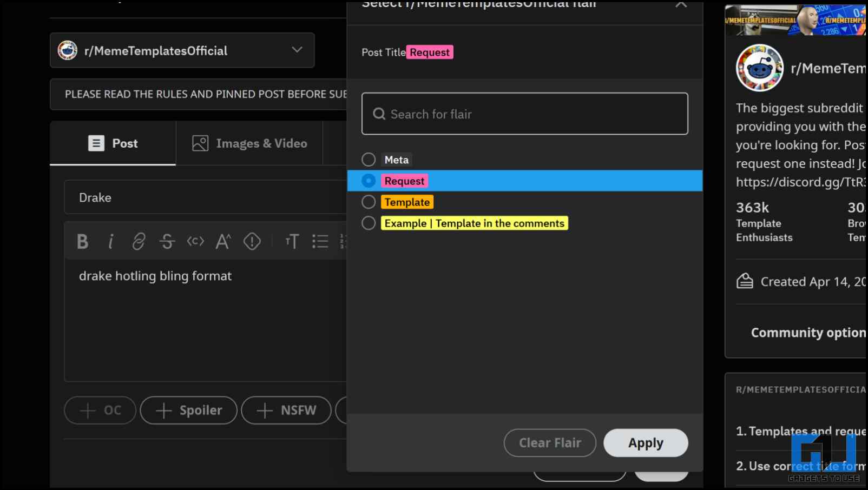Click the pink Request flair label
The height and width of the screenshot is (490, 868).
tap(404, 181)
